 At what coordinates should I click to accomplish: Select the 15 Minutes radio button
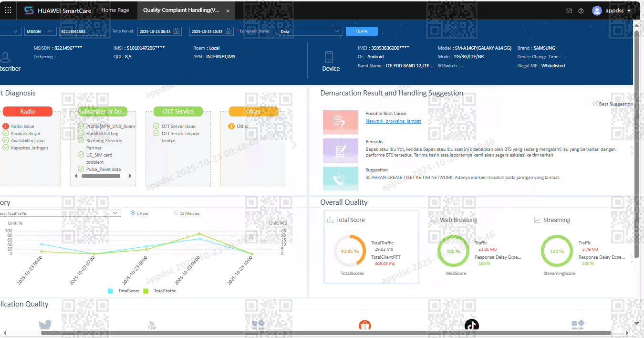[176, 213]
